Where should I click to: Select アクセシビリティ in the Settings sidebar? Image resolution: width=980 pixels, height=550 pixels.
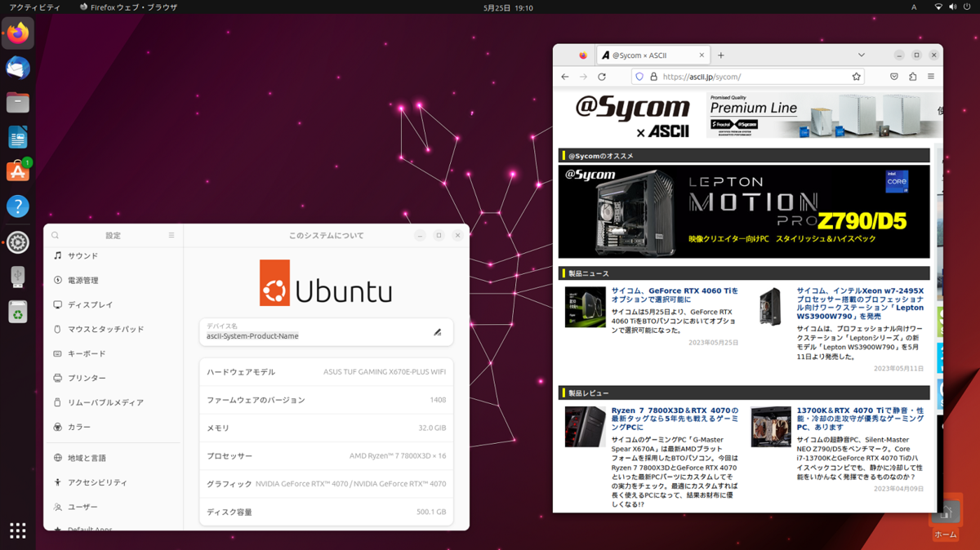click(x=114, y=482)
